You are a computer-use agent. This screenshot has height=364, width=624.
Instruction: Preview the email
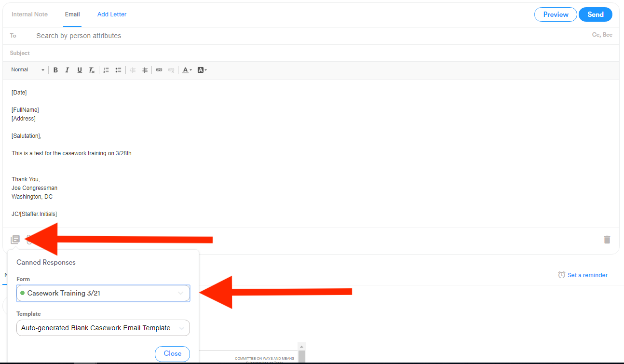[x=556, y=14]
